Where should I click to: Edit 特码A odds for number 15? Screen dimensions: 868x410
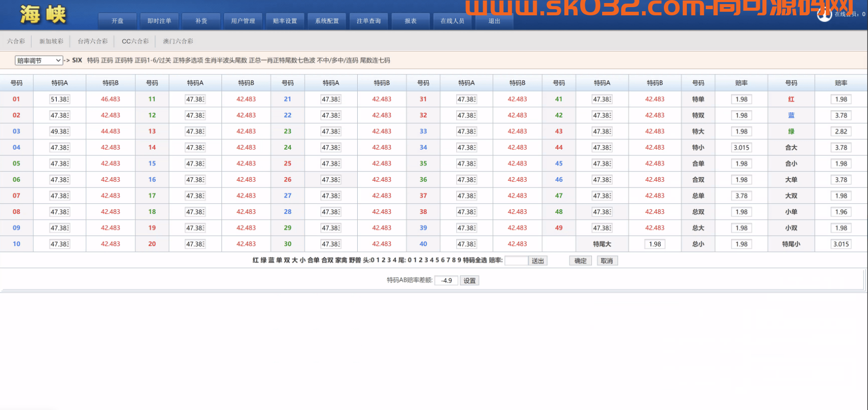point(195,164)
